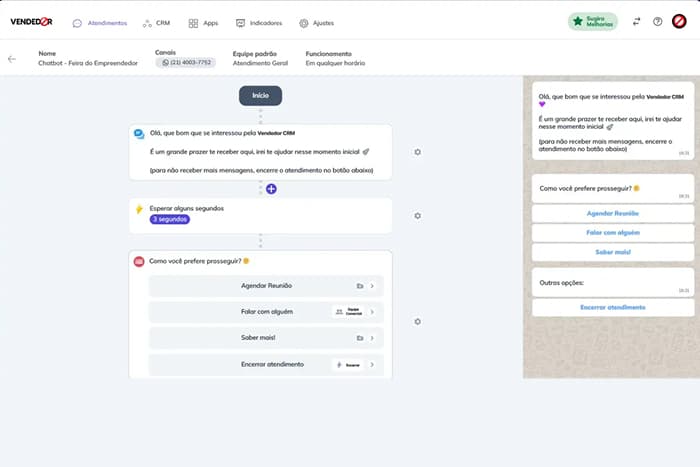The width and height of the screenshot is (700, 467).
Task: Open settings gear for wait block
Action: coord(417,216)
